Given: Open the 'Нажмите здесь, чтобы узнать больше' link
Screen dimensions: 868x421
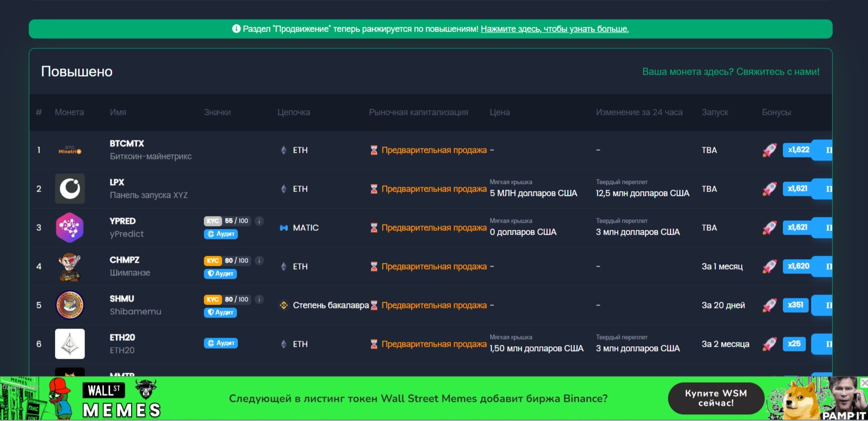Looking at the screenshot, I should pyautogui.click(x=555, y=29).
